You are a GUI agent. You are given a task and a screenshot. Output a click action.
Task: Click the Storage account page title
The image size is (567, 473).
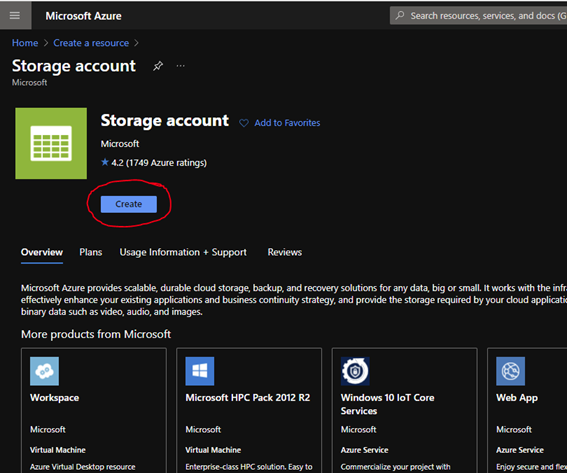point(74,66)
